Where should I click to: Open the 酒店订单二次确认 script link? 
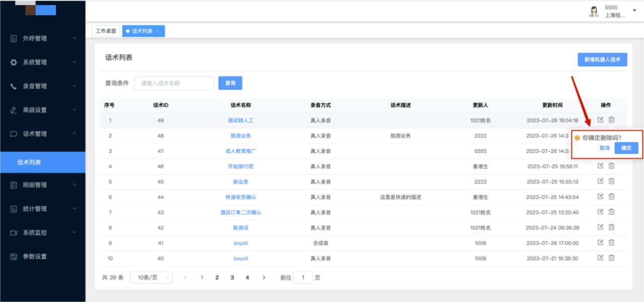coord(240,212)
